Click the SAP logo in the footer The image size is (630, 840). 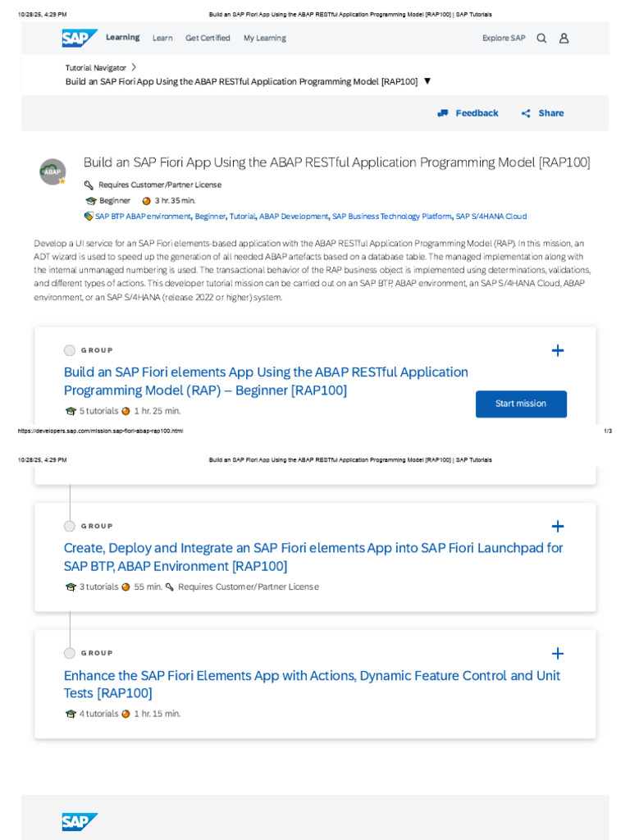click(80, 822)
